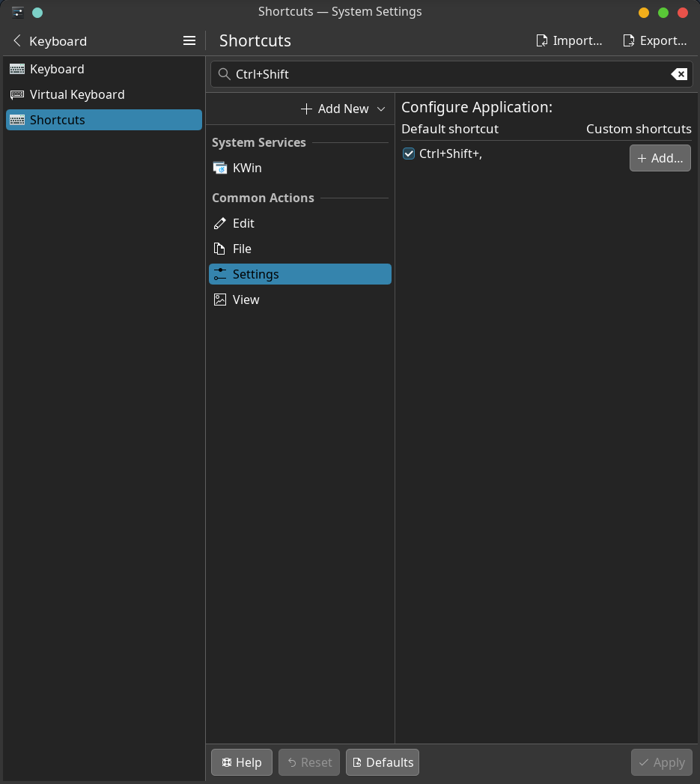This screenshot has width=700, height=784.
Task: Select File under Common Actions
Action: 300,249
